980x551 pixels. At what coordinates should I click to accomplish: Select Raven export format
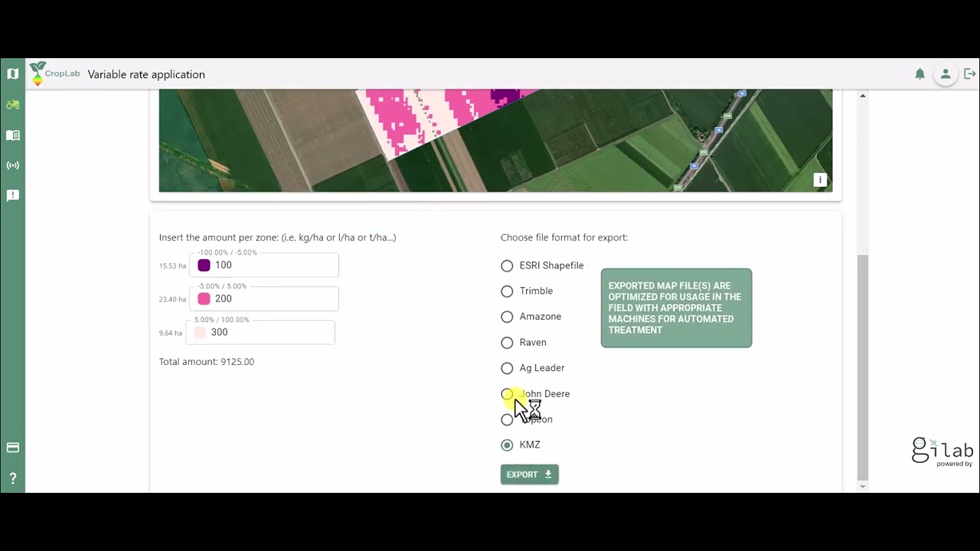click(x=507, y=342)
